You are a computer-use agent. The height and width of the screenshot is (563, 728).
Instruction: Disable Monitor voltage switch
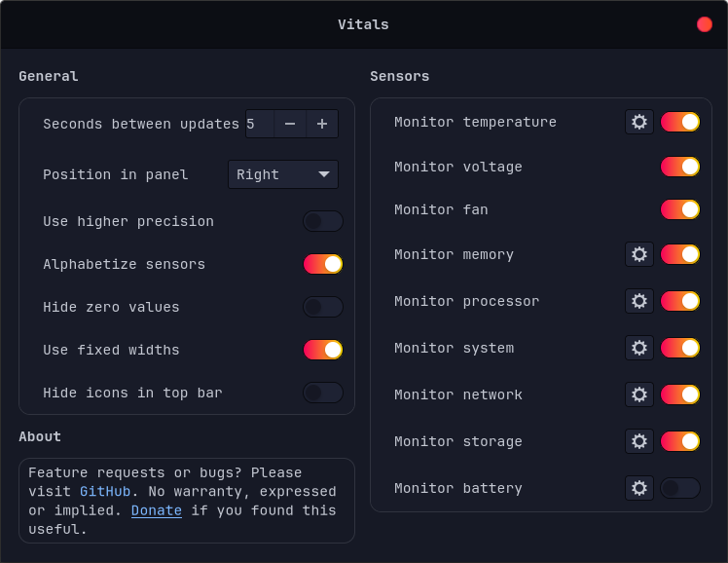[679, 167]
